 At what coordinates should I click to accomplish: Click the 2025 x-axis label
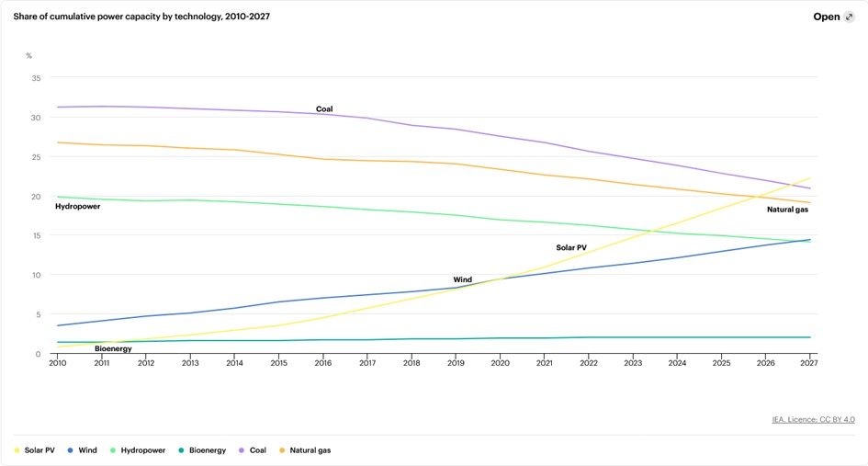pos(721,363)
